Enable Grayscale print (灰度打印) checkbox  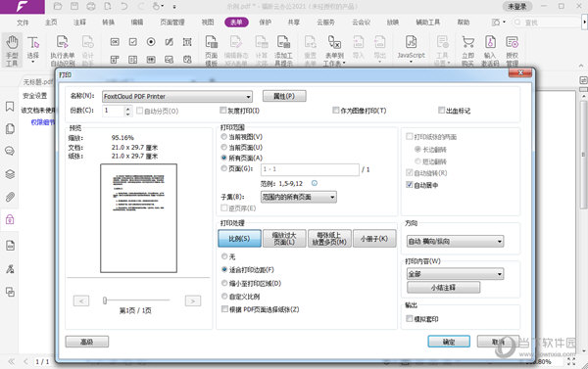tap(223, 111)
